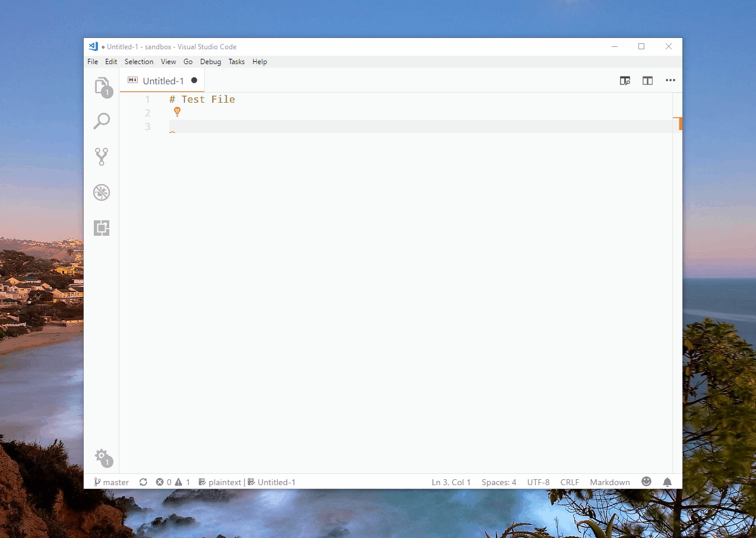
Task: Open the Markdown preview icon
Action: [x=625, y=80]
